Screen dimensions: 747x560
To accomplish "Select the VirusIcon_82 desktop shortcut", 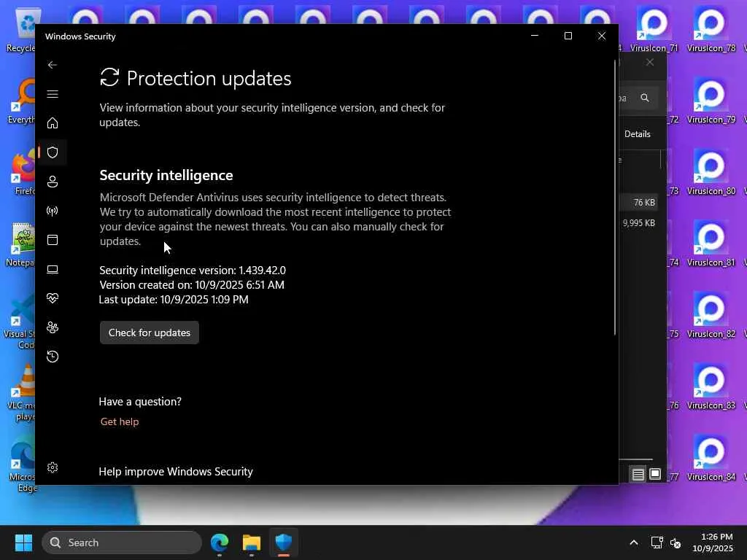I will (711, 315).
